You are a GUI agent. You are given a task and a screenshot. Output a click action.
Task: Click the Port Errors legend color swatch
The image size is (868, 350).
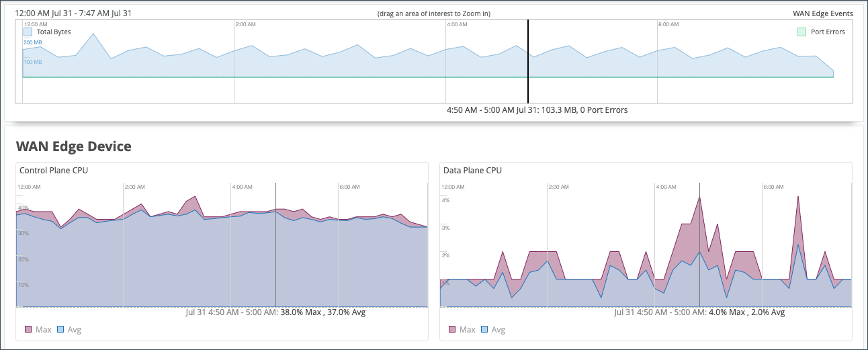pyautogui.click(x=801, y=32)
